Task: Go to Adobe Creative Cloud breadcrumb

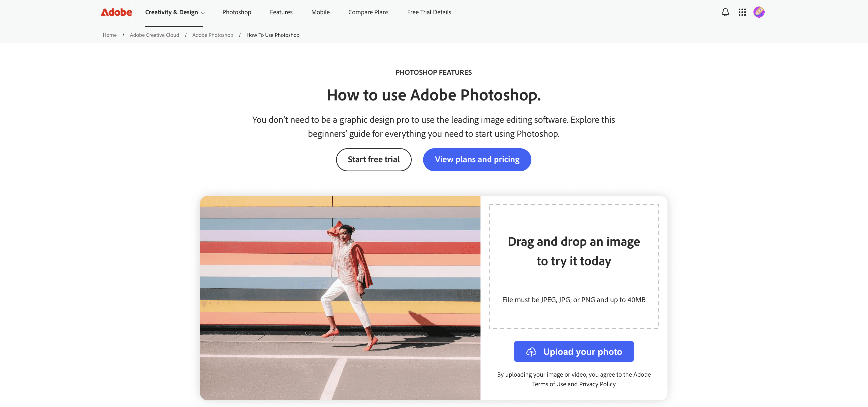Action: pyautogui.click(x=154, y=35)
